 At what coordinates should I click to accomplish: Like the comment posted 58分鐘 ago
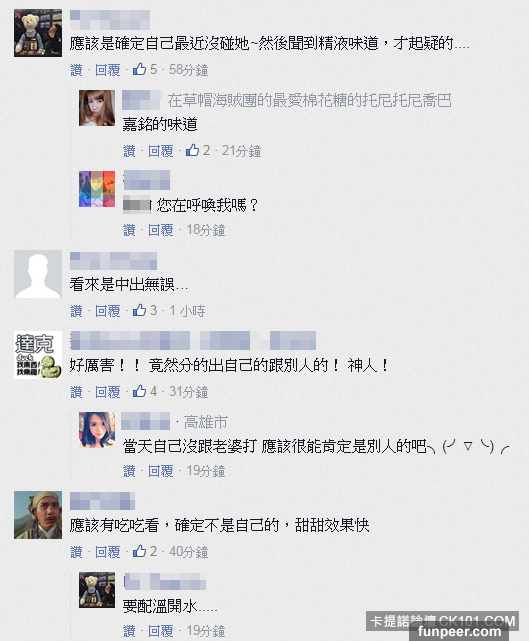click(x=76, y=70)
